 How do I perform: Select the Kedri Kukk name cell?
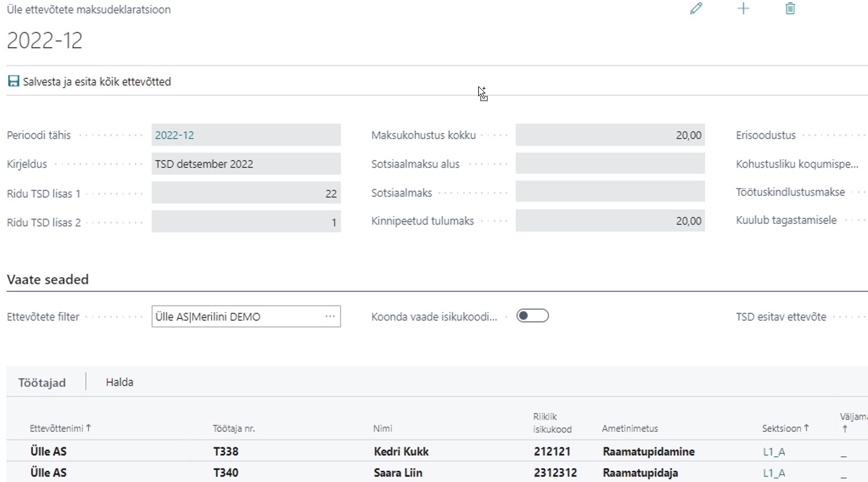click(x=401, y=451)
